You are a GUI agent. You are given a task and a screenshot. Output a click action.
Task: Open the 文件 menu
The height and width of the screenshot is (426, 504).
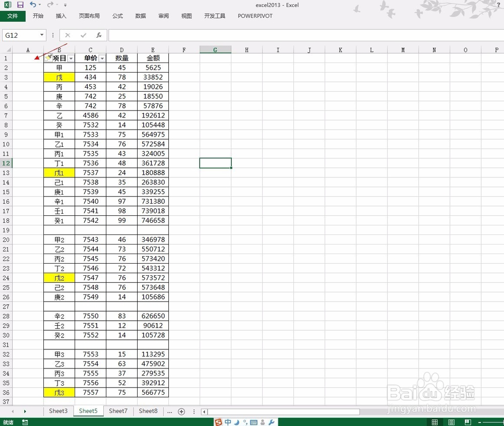[13, 16]
